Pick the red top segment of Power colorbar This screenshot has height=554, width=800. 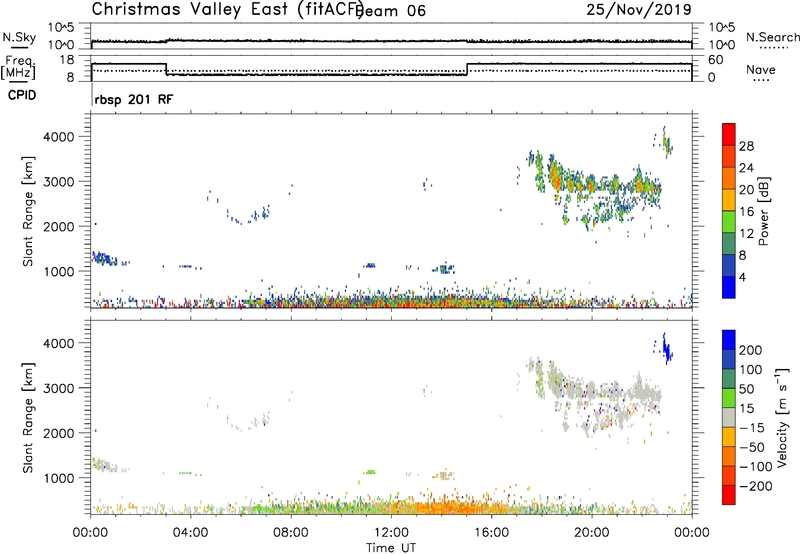[x=729, y=134]
